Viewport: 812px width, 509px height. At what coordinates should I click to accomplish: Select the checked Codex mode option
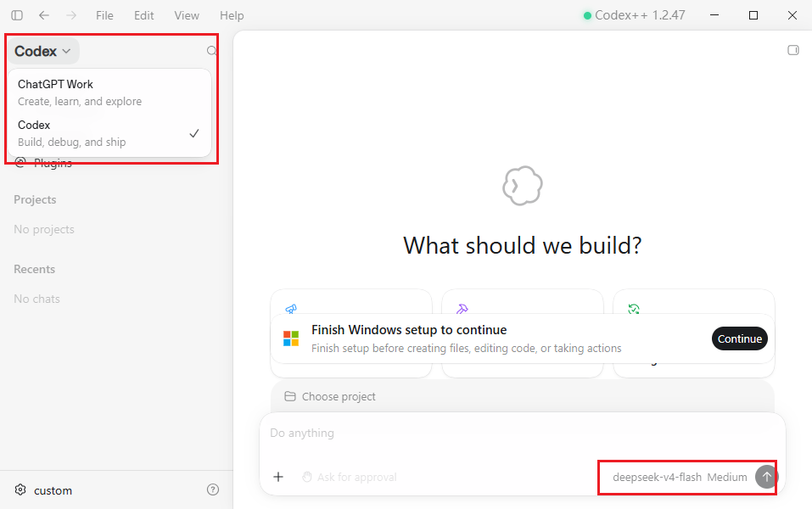click(109, 133)
